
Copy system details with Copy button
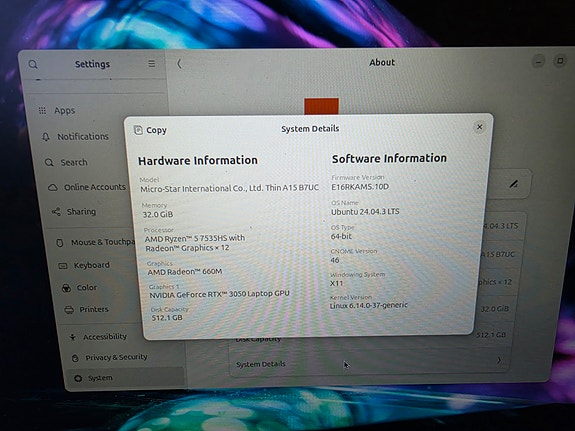[150, 130]
